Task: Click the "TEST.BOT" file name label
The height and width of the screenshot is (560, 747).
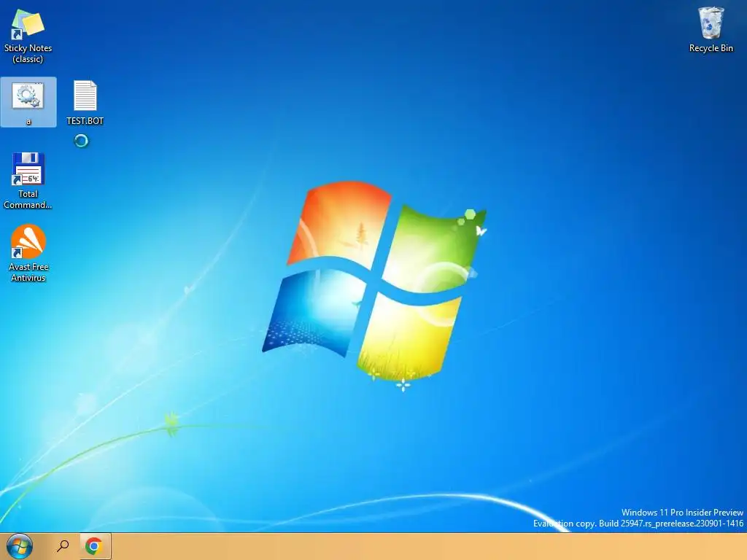Action: coord(85,121)
